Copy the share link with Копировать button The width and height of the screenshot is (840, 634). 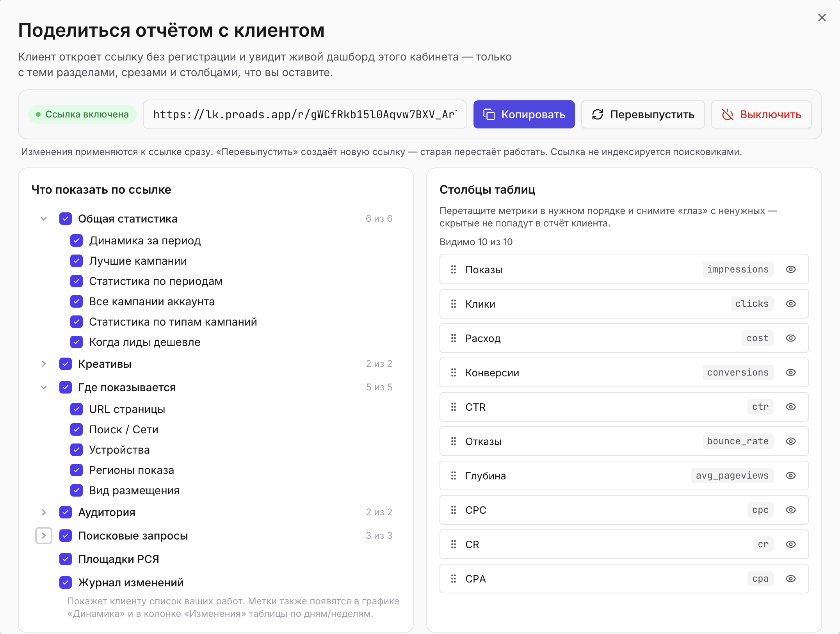(524, 114)
